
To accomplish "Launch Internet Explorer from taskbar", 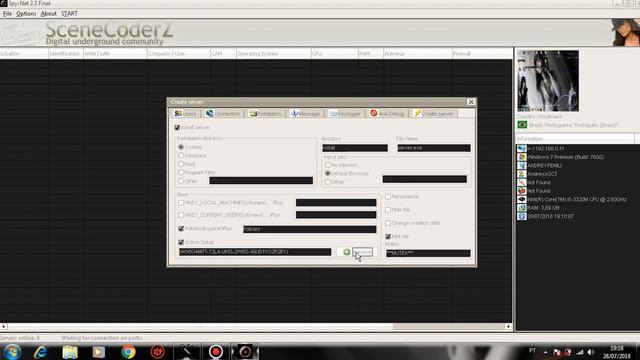I will pyautogui.click(x=40, y=352).
